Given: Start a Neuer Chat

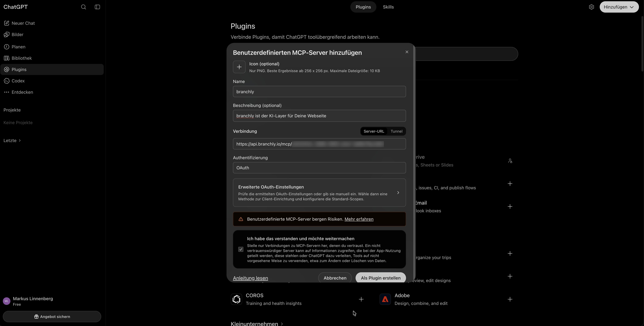Looking at the screenshot, I should pyautogui.click(x=52, y=23).
